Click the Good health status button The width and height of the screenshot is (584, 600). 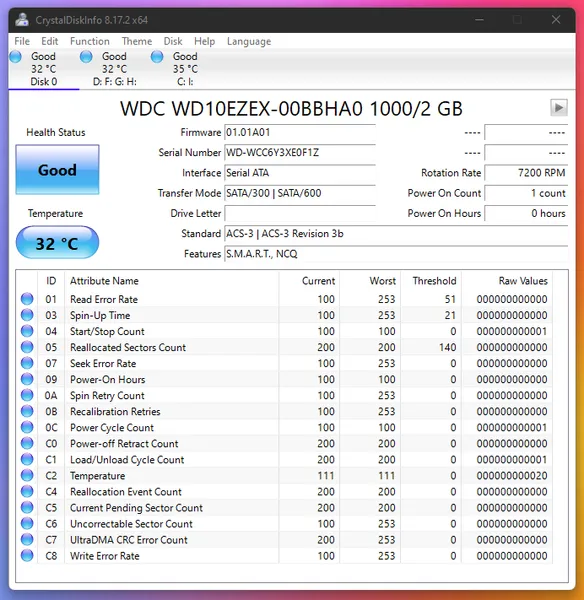(x=57, y=170)
